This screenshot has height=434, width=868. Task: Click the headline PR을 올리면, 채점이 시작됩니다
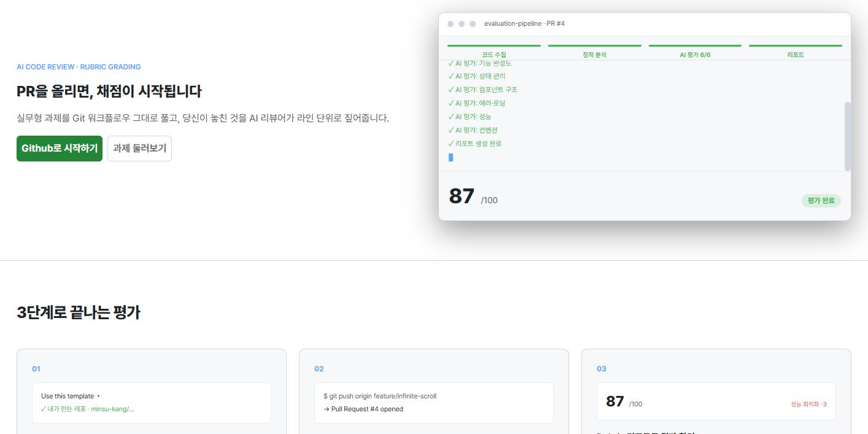click(109, 91)
